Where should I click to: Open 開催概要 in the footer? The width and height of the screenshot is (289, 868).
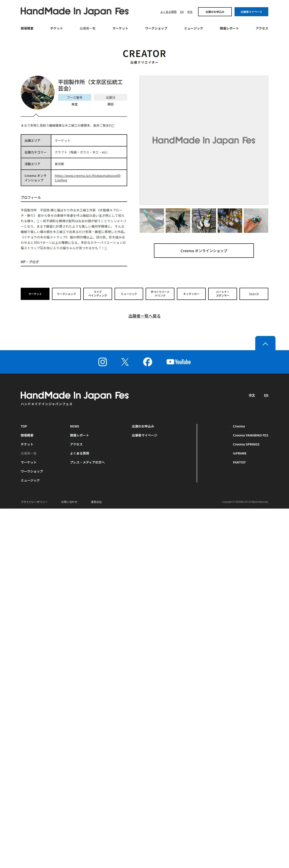point(27,435)
